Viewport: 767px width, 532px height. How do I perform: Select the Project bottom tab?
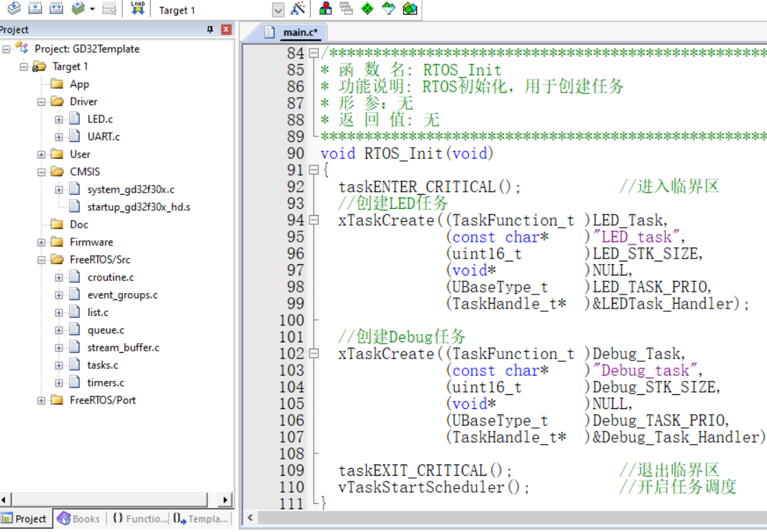[25, 519]
